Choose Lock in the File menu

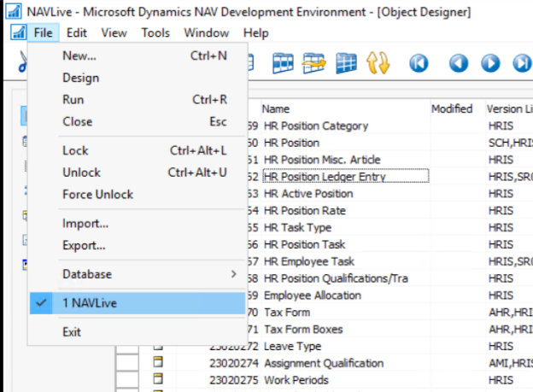(x=138, y=150)
